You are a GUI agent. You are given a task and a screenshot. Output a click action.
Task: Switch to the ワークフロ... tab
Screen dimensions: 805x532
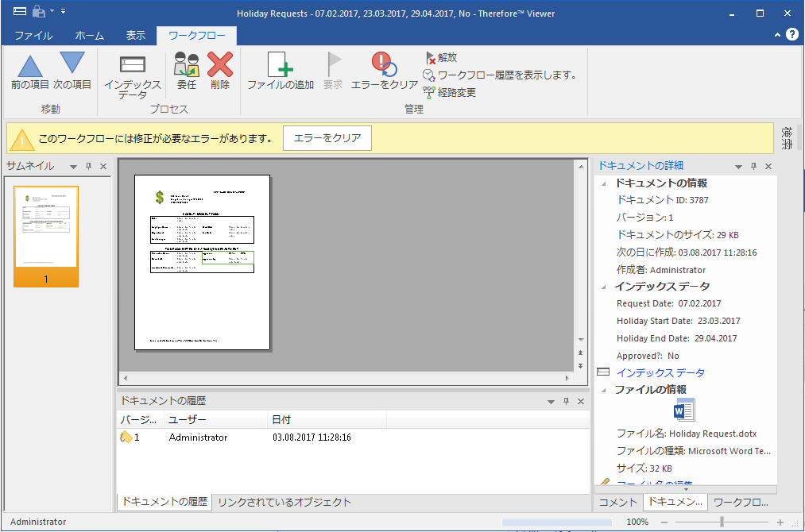741,503
